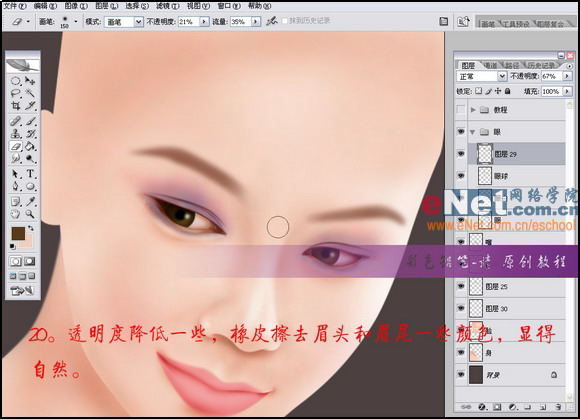Enable the airbrush option in options bar
This screenshot has width=580, height=419.
(272, 21)
